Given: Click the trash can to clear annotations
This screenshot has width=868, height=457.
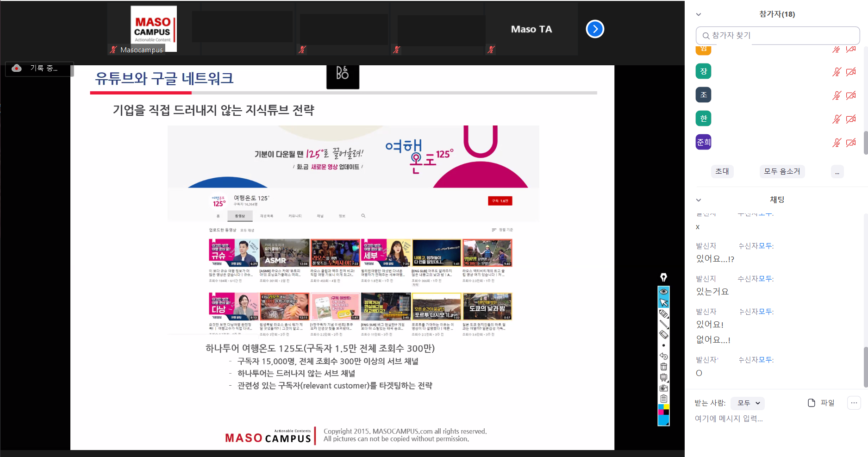Looking at the screenshot, I should coord(663,367).
